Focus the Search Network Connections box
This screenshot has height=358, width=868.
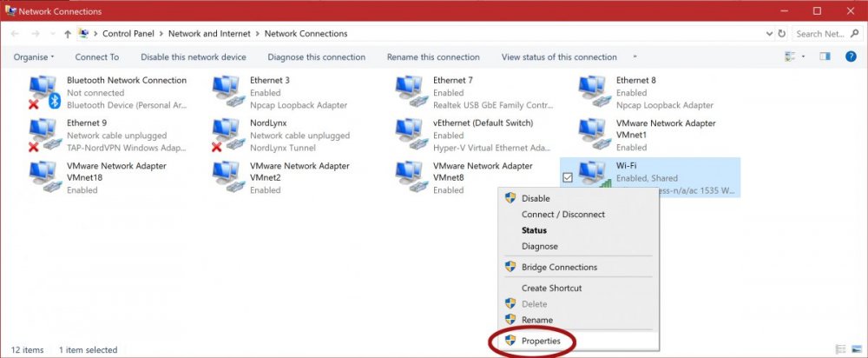[x=820, y=34]
